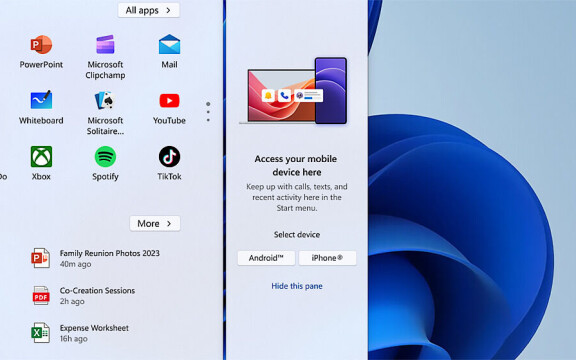Open the Co-Creation Sessions PDF icon
The height and width of the screenshot is (360, 576).
pos(40,295)
